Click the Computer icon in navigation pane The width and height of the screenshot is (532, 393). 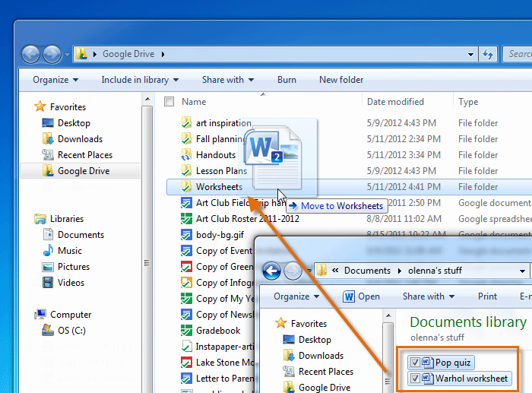[40, 314]
